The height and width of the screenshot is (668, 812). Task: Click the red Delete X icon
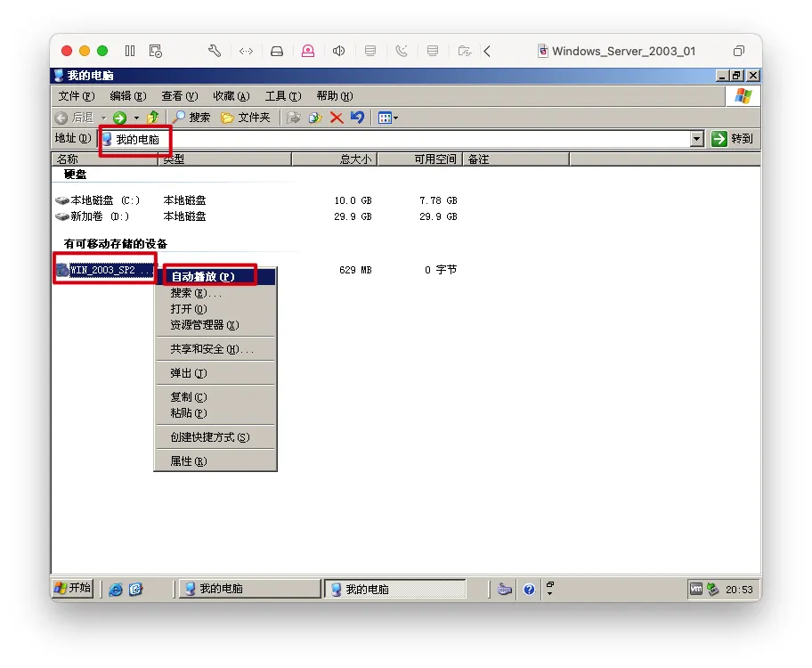(337, 118)
